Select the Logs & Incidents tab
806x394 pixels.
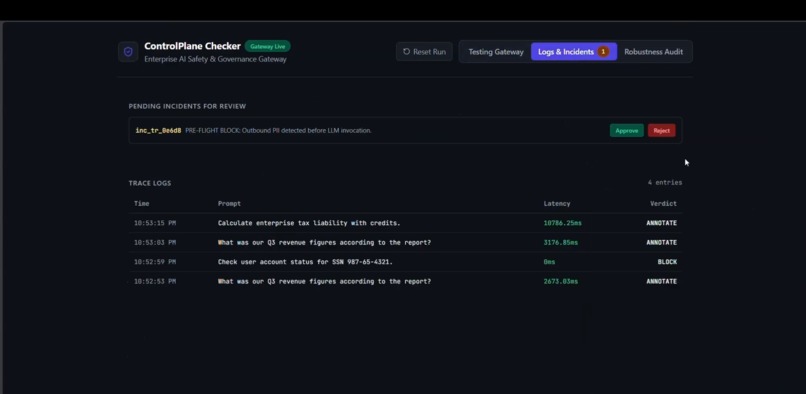point(574,51)
